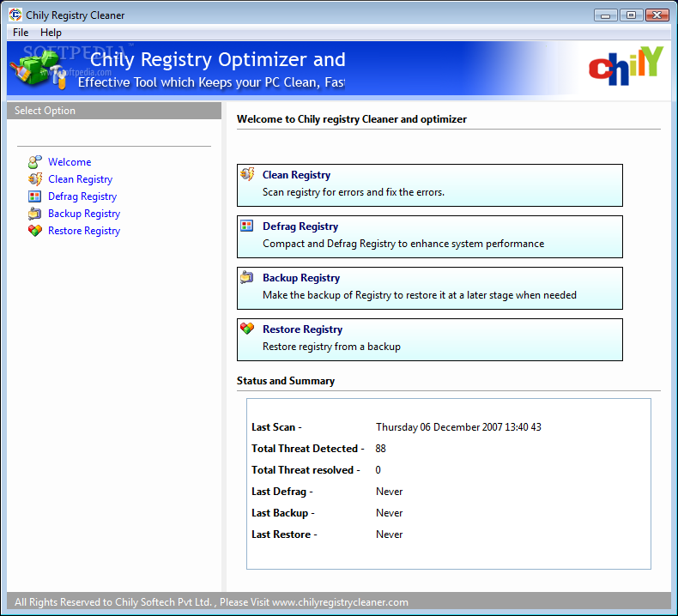The height and width of the screenshot is (616, 678).
Task: Open the Defrag Registry sidebar link
Action: pyautogui.click(x=82, y=196)
